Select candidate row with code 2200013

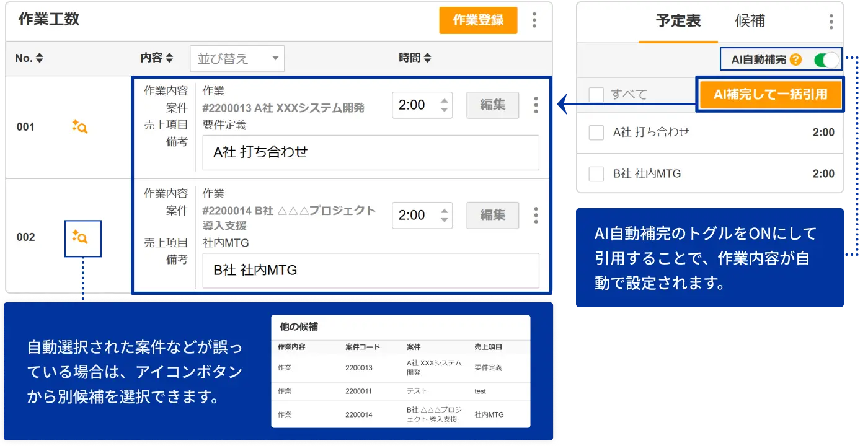pos(401,368)
